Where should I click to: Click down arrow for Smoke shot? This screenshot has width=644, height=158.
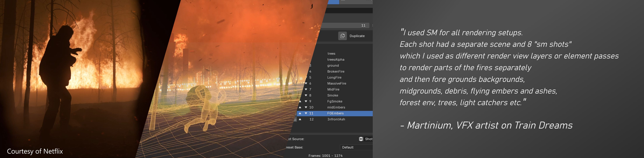pos(306,95)
